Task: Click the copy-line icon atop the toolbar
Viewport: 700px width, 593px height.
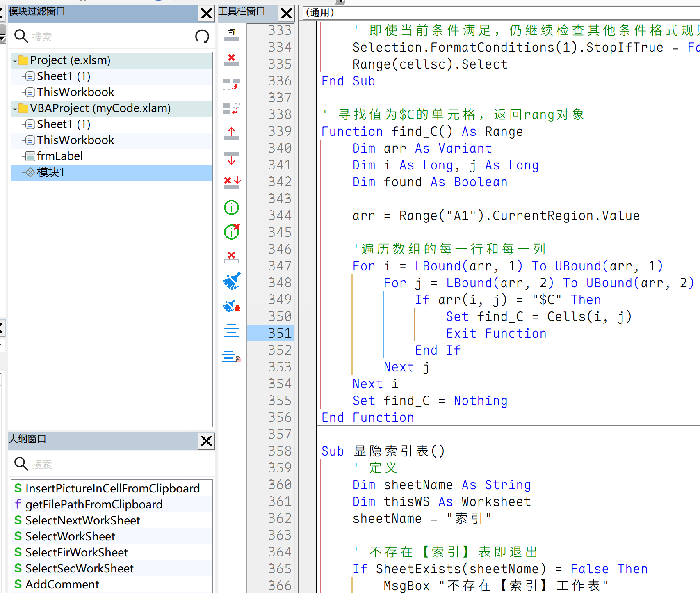Action: coord(231,35)
